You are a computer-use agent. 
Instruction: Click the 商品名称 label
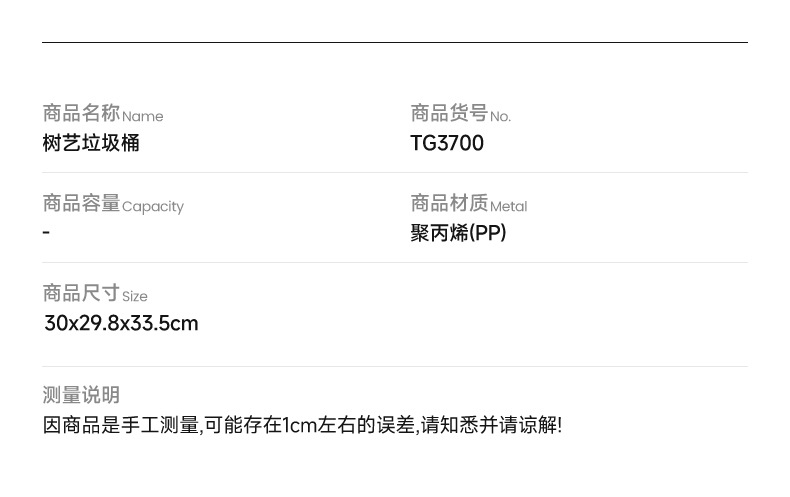coord(81,113)
